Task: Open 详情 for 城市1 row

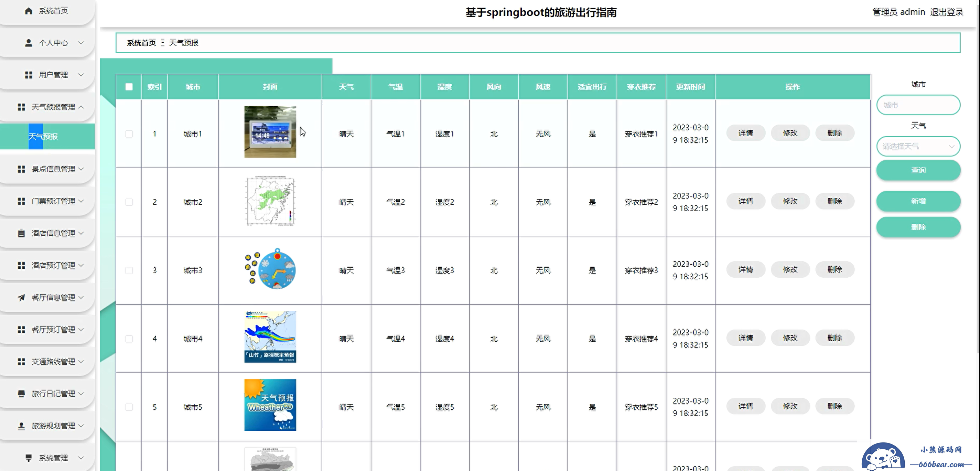Action: pyautogui.click(x=746, y=133)
